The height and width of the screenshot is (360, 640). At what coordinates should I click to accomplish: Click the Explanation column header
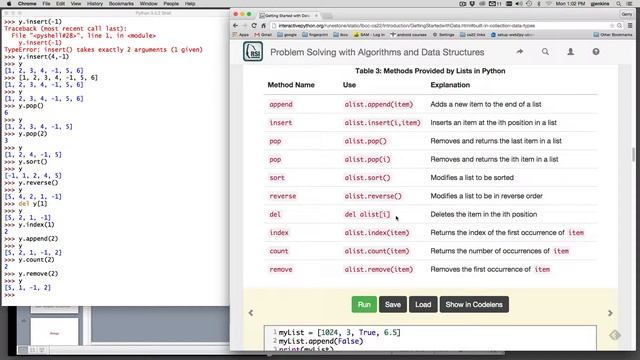coord(450,85)
